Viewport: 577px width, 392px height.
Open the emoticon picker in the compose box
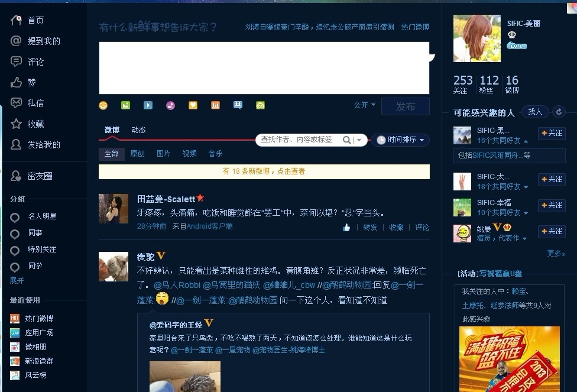103,105
